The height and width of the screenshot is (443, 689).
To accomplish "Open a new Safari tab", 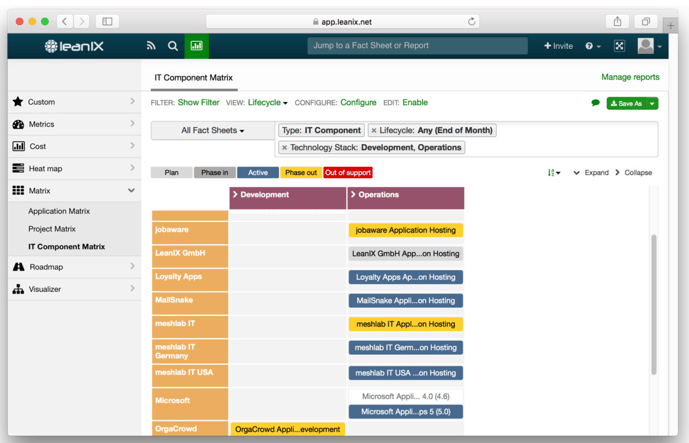I will (671, 25).
